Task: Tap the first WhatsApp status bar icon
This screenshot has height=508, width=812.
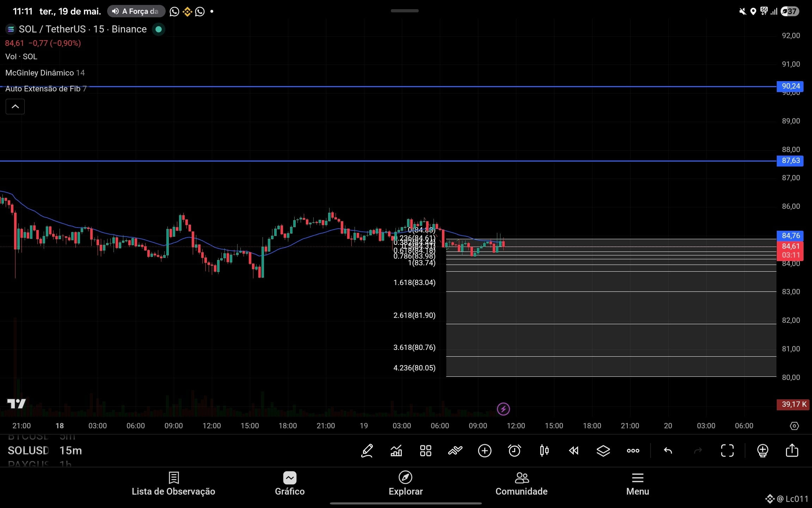Action: pyautogui.click(x=174, y=12)
